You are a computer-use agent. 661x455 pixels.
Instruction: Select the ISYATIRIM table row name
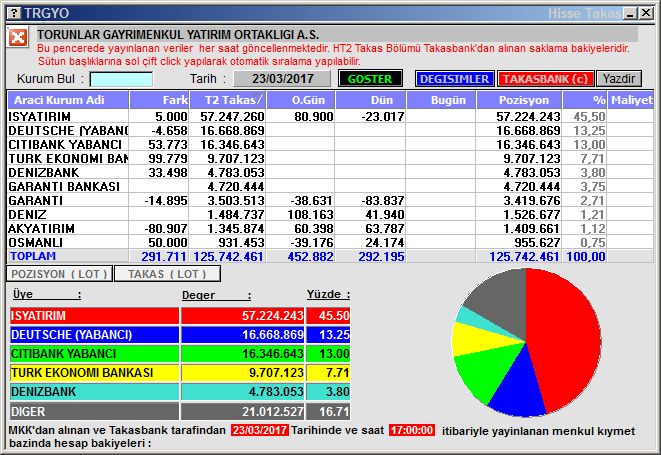[40, 116]
